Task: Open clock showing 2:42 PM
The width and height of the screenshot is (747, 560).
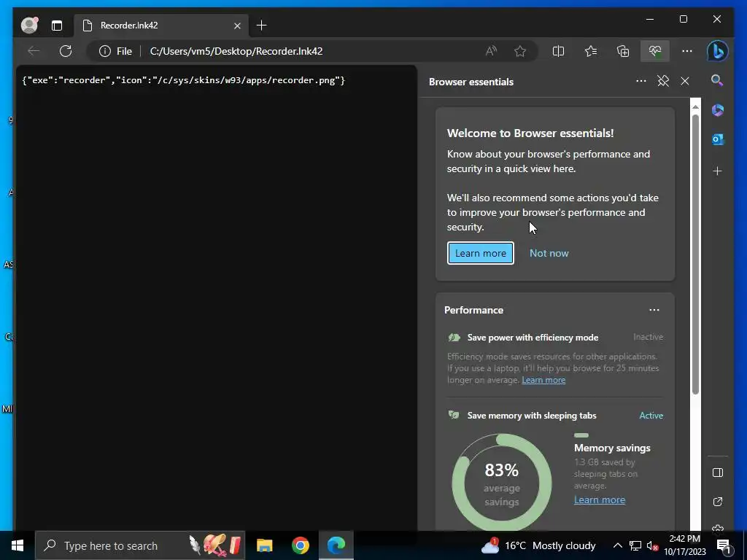Action: click(684, 545)
